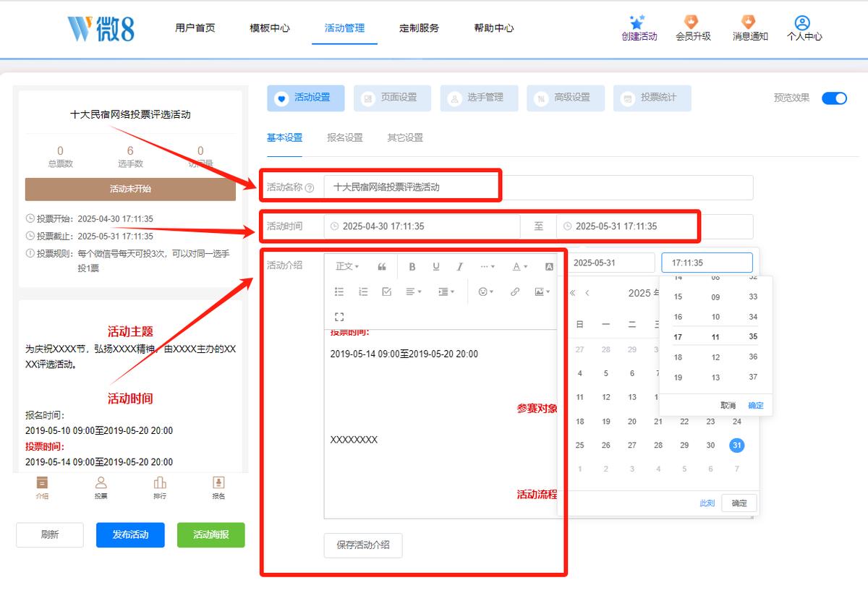Viewport: 868px width, 609px height.
Task: Toggle the 预览效果 switch
Action: click(834, 98)
